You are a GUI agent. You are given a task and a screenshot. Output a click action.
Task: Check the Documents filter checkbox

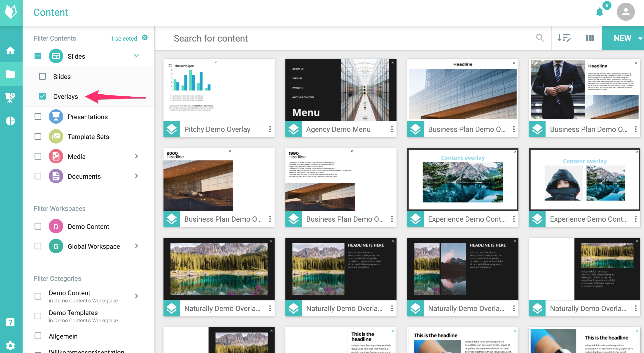(38, 176)
